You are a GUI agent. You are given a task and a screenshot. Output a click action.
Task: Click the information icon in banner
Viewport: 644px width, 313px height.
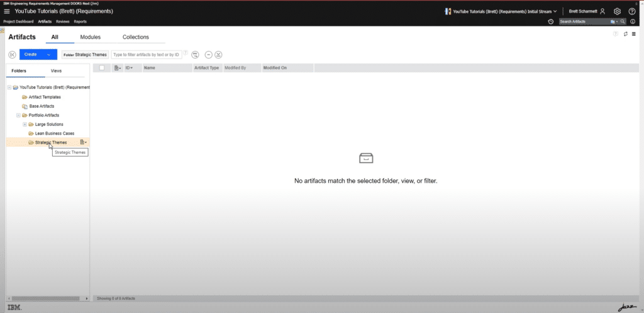pos(633,21)
